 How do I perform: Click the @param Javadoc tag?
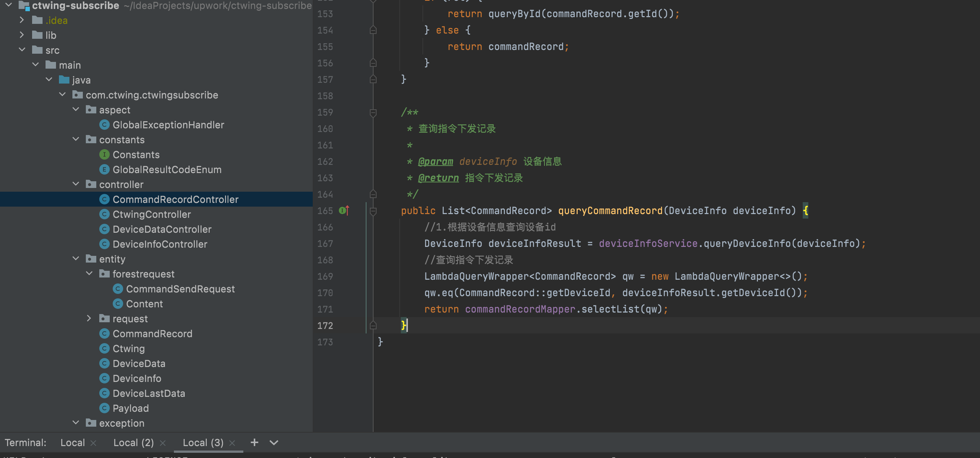[435, 161]
